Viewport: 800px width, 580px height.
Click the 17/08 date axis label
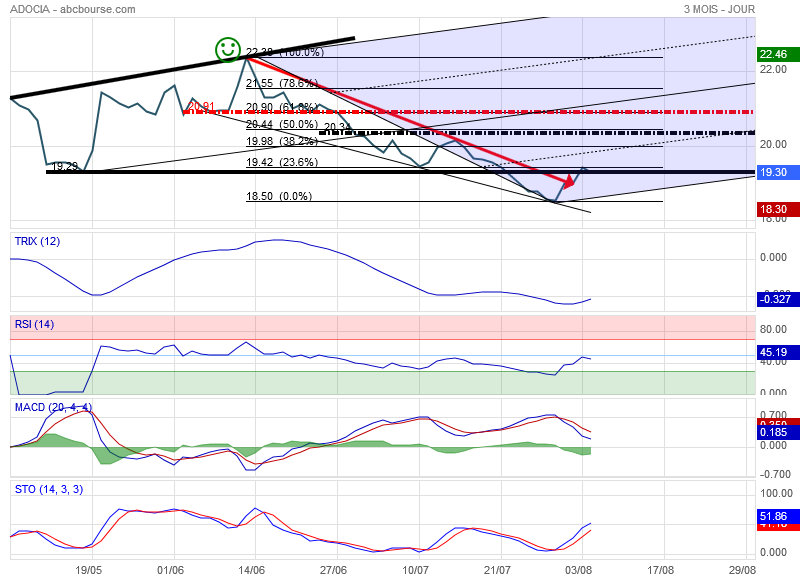tap(660, 570)
